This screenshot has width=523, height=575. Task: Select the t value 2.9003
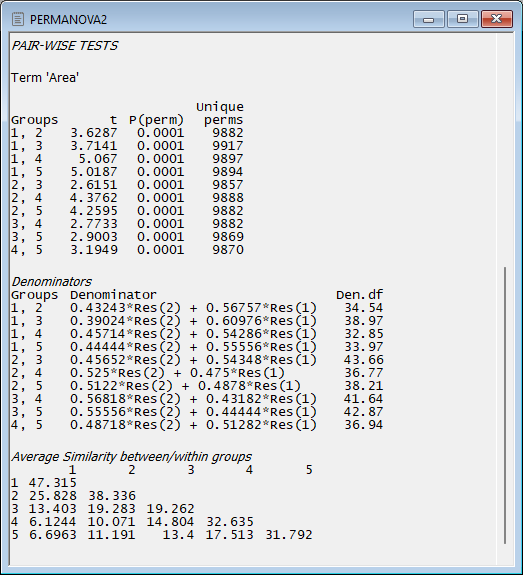tap(94, 237)
